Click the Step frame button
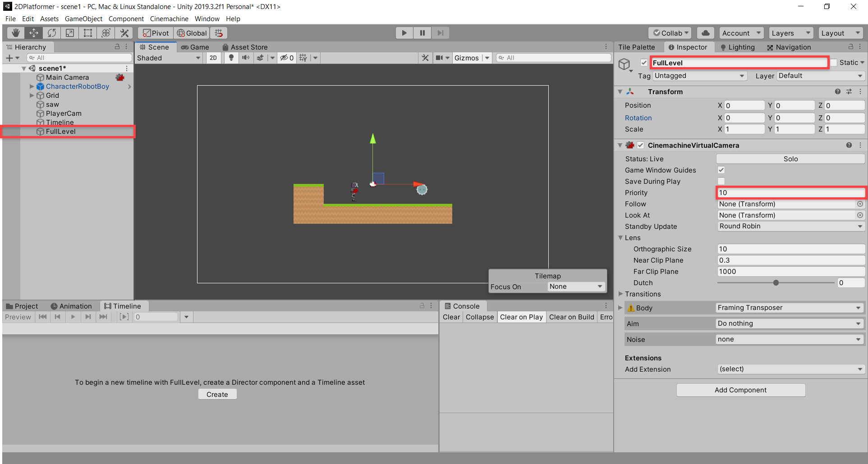Image resolution: width=868 pixels, height=464 pixels. (x=440, y=33)
